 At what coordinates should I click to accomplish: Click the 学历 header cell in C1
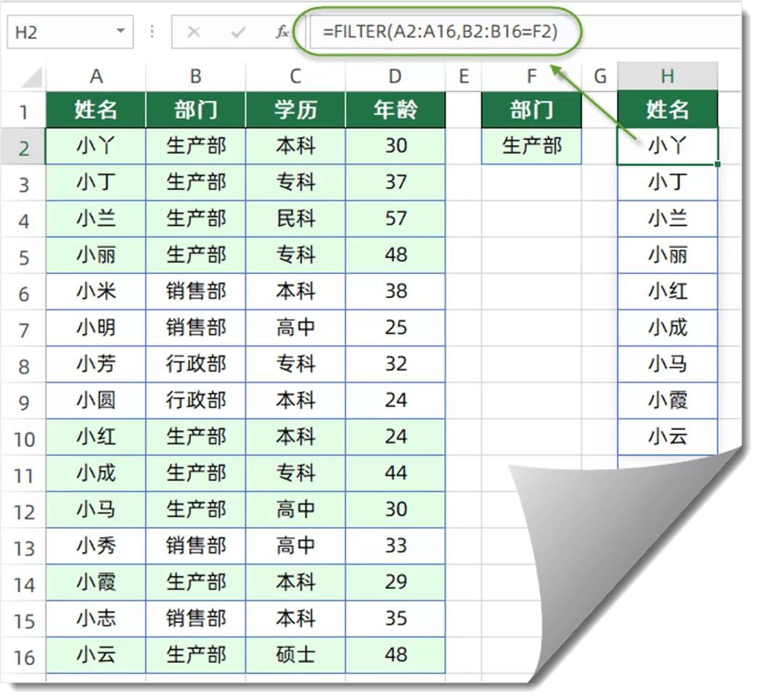[x=295, y=110]
